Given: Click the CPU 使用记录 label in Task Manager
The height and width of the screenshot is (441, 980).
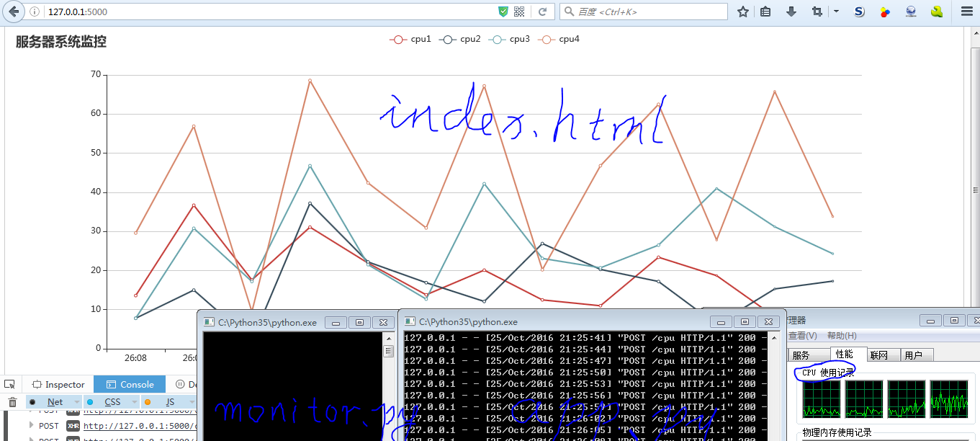Looking at the screenshot, I should pyautogui.click(x=828, y=373).
